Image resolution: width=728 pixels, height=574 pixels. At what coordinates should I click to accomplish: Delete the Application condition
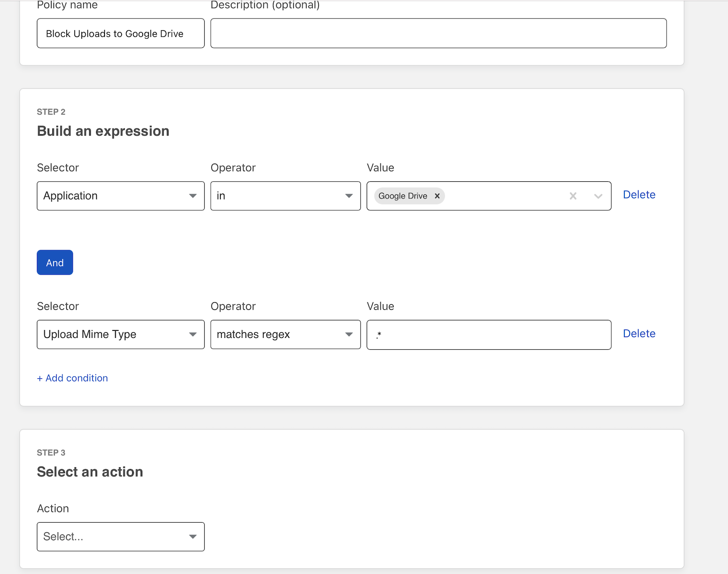click(639, 194)
